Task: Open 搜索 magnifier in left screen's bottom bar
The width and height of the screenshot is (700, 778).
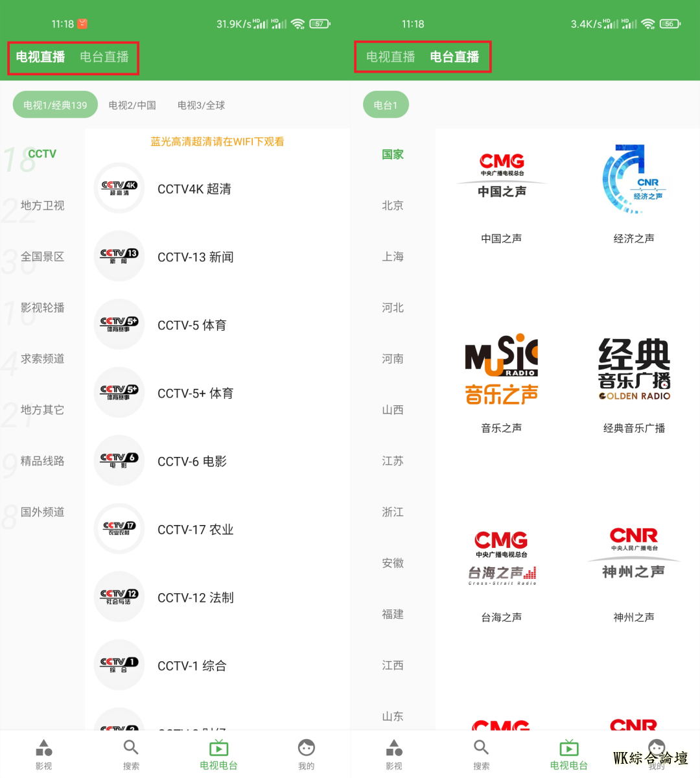Action: (131, 748)
